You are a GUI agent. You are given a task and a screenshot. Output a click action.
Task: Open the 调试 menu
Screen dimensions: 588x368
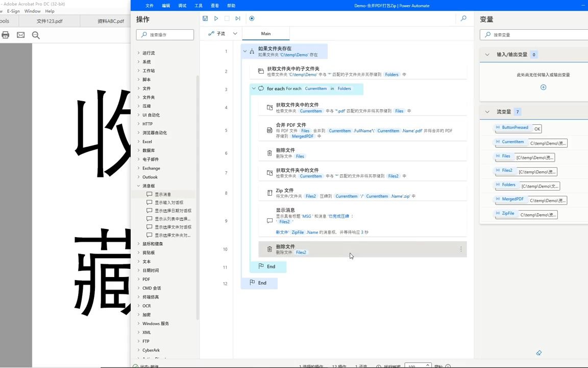click(181, 6)
